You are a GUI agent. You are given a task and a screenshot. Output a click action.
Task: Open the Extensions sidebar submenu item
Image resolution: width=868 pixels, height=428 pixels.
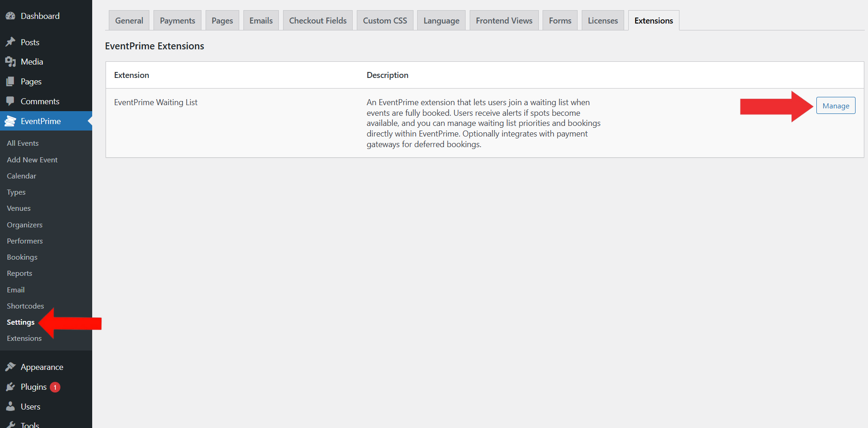point(24,339)
